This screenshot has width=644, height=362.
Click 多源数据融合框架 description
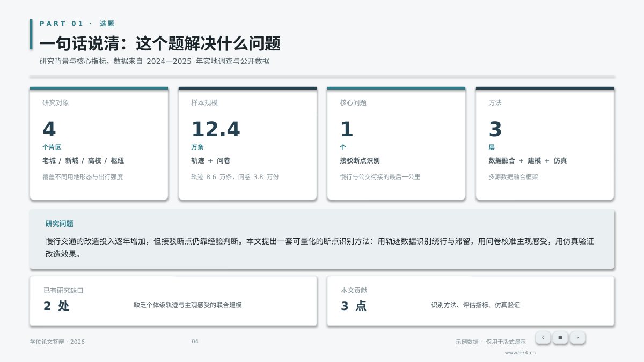[513, 176]
